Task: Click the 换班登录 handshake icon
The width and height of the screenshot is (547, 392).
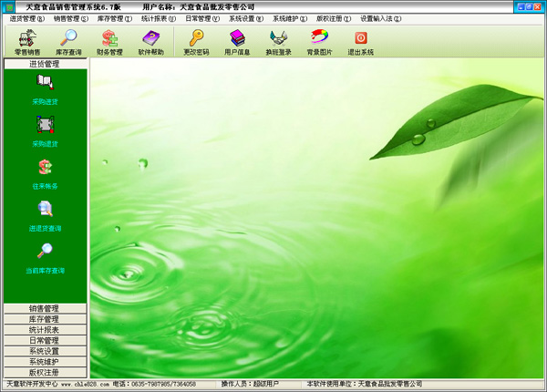Action: click(x=278, y=42)
